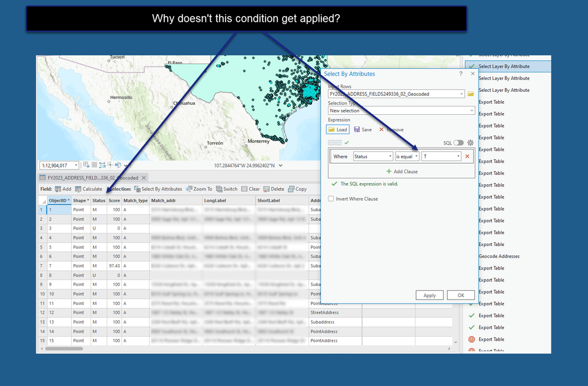Select the Score column header
Viewport: 588px width, 386px height.
114,201
